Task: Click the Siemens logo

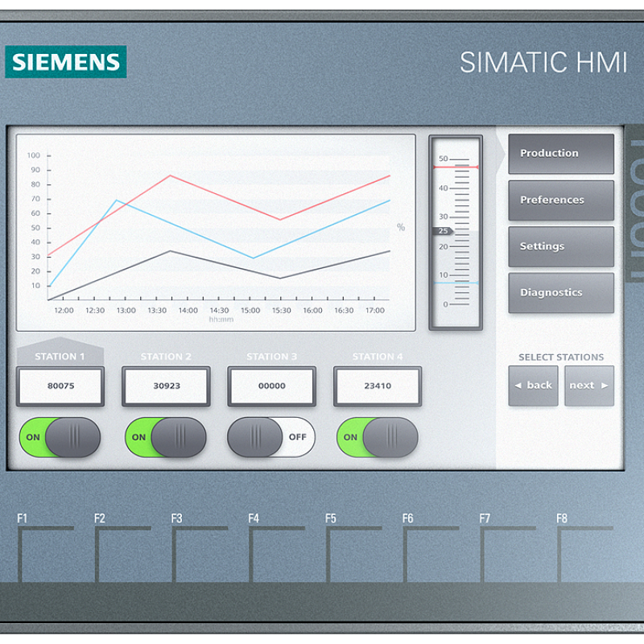Action: [x=65, y=62]
